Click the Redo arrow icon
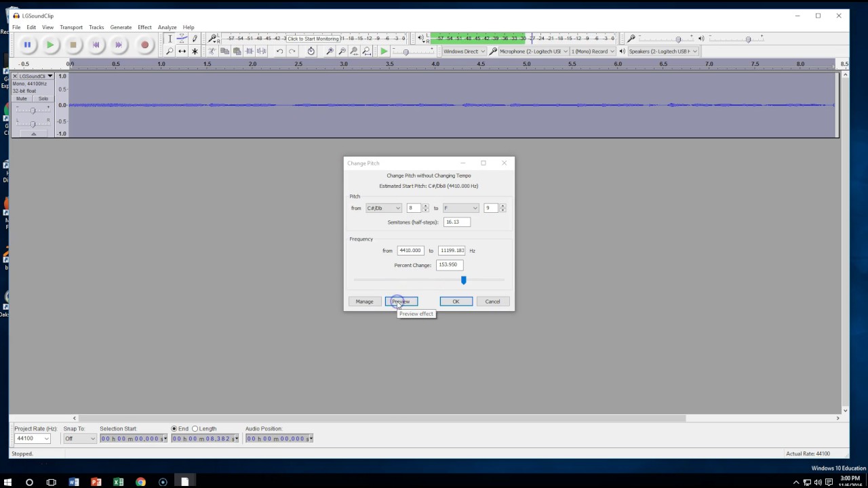The height and width of the screenshot is (488, 868). [x=292, y=51]
